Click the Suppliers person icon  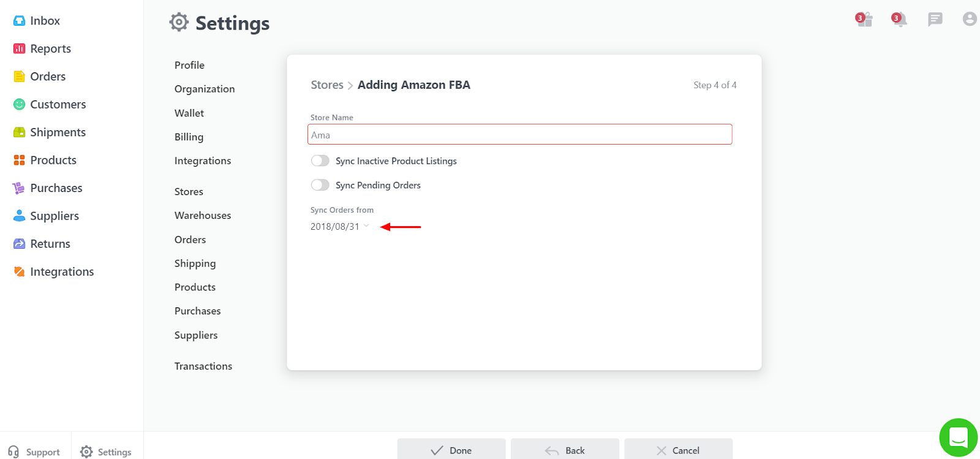[x=19, y=216]
